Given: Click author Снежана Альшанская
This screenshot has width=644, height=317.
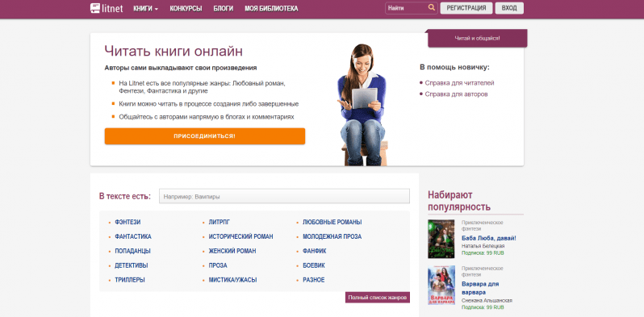Looking at the screenshot, I should [487, 301].
